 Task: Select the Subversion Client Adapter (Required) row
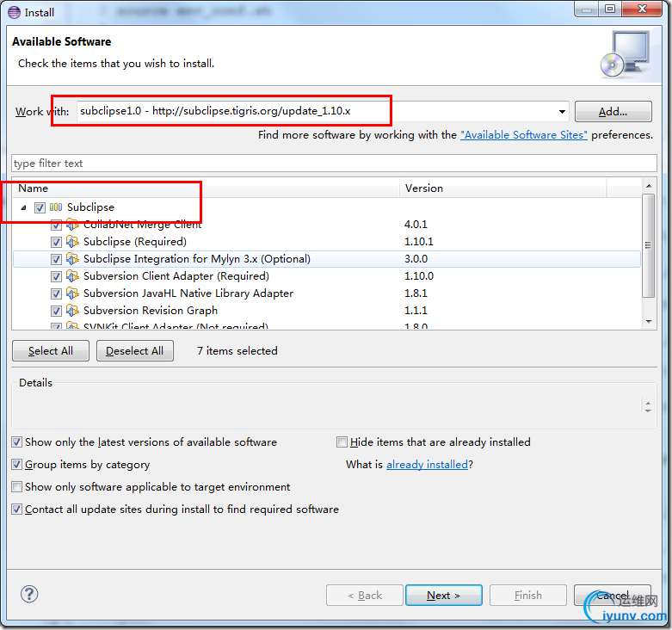(327, 276)
